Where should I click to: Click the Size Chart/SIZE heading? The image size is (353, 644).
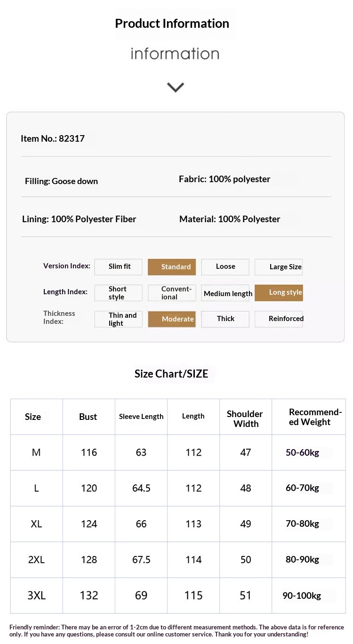coord(171,374)
